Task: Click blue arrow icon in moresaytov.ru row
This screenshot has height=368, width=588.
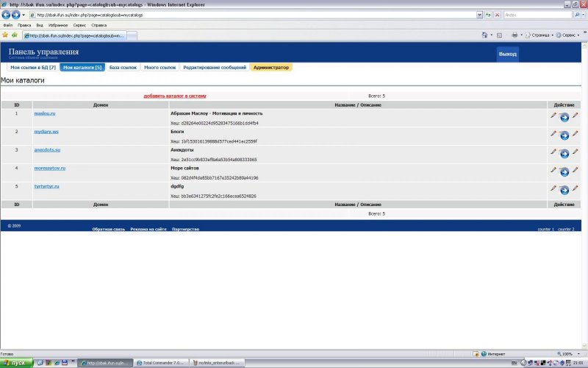Action: click(564, 172)
